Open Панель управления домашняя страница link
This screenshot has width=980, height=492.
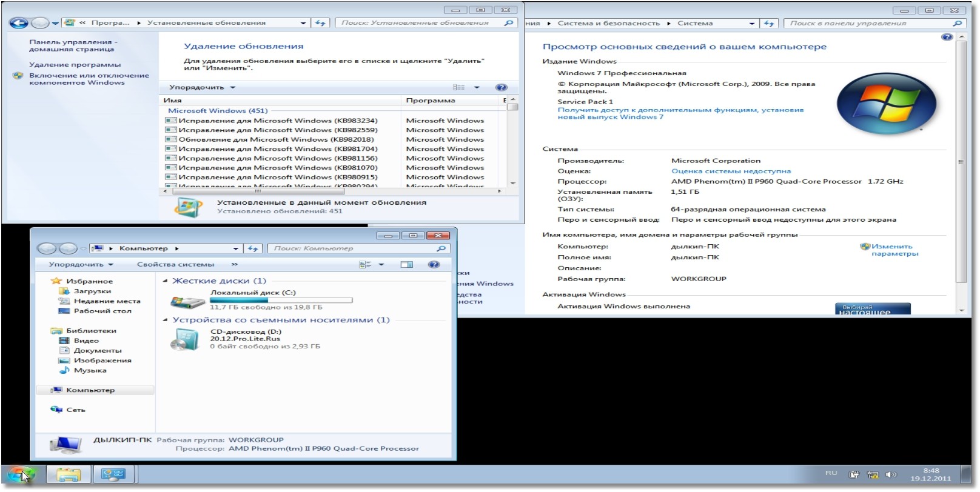pos(73,45)
